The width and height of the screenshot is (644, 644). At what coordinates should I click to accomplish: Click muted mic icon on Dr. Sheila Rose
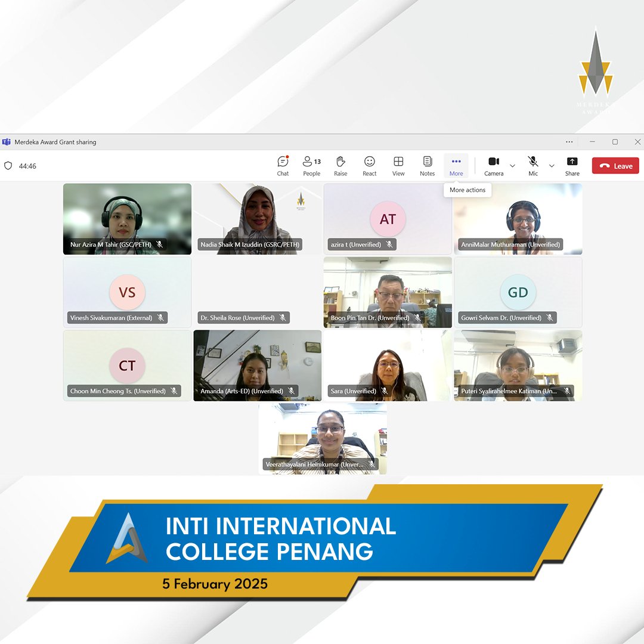pos(283,317)
